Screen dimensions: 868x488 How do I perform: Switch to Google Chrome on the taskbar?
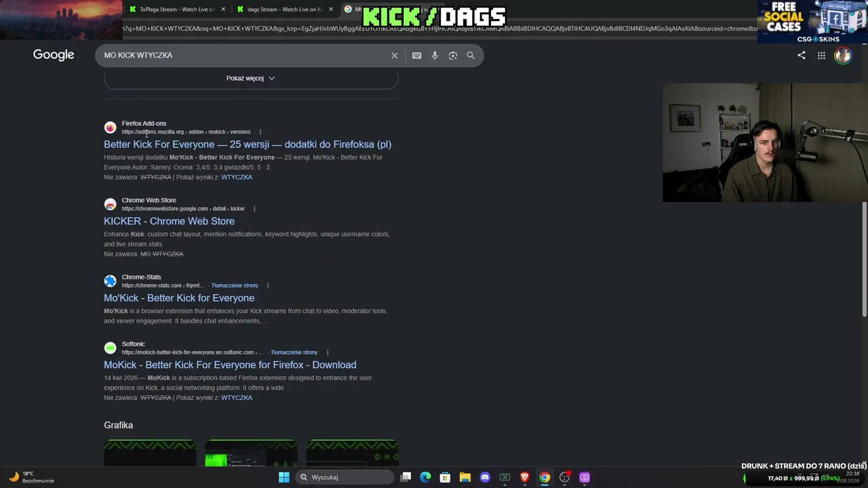545,477
